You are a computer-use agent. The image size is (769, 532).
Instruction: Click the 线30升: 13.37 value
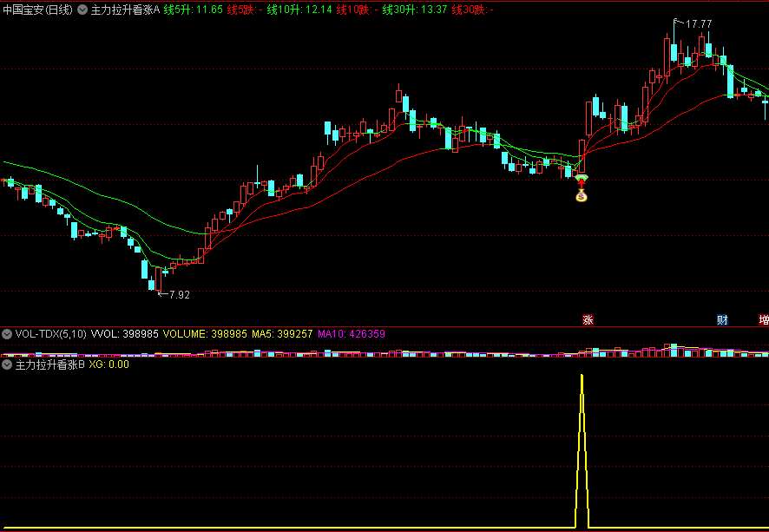click(x=415, y=10)
